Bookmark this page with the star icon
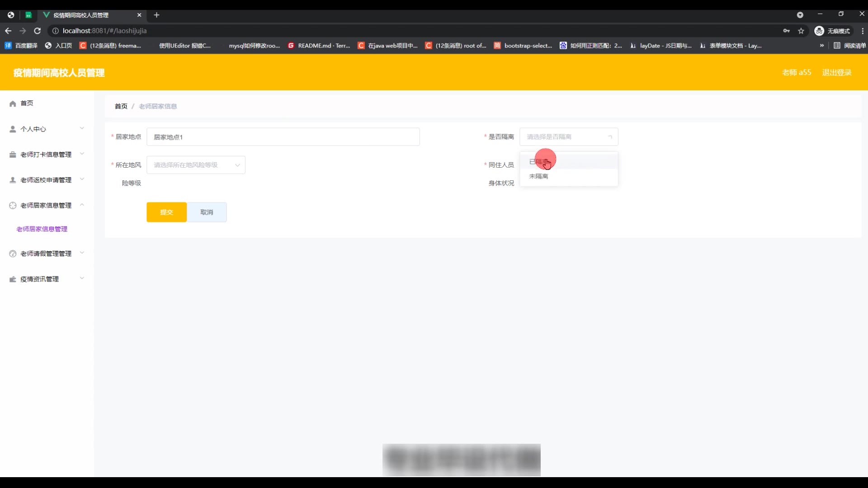This screenshot has width=868, height=488. 801,31
